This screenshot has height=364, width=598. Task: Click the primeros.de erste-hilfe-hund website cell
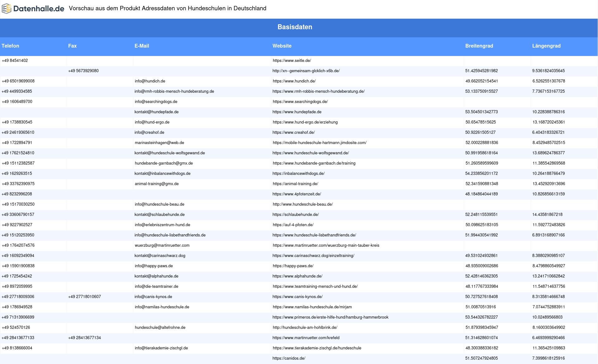coord(330,317)
